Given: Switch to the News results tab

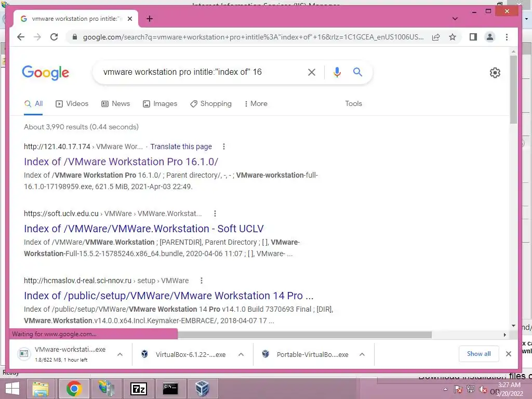Looking at the screenshot, I should [x=116, y=104].
